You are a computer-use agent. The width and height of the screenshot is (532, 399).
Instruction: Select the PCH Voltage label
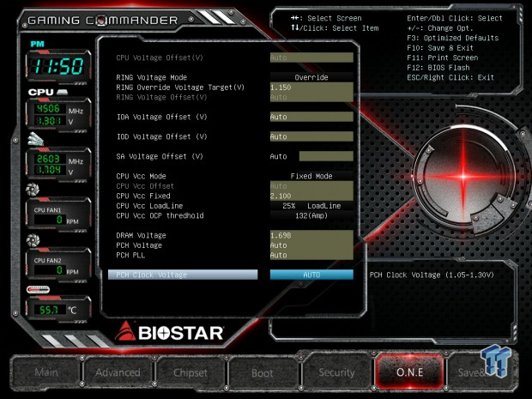click(139, 245)
